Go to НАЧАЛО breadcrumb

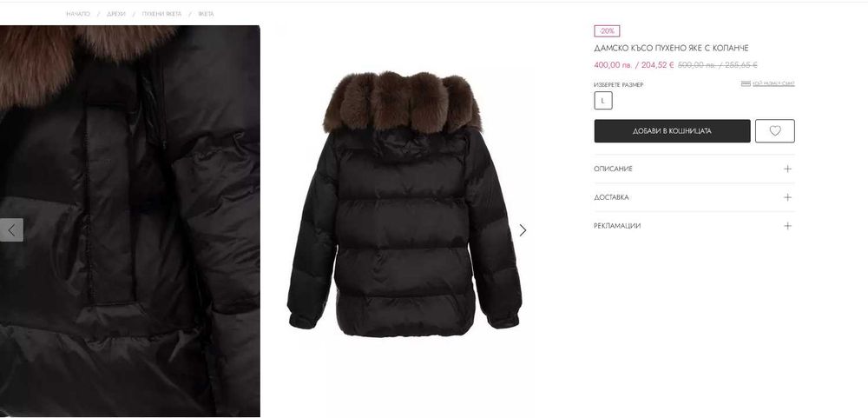click(78, 14)
